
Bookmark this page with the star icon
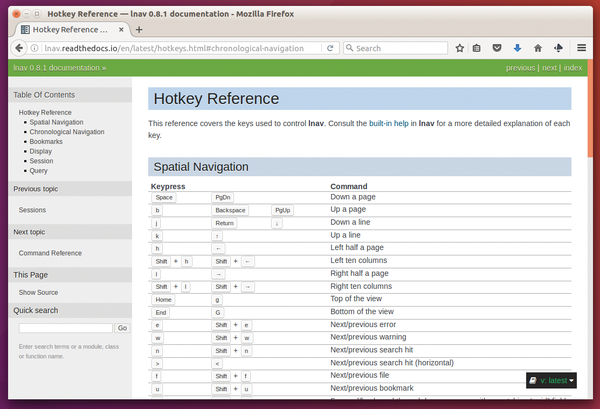click(x=460, y=48)
